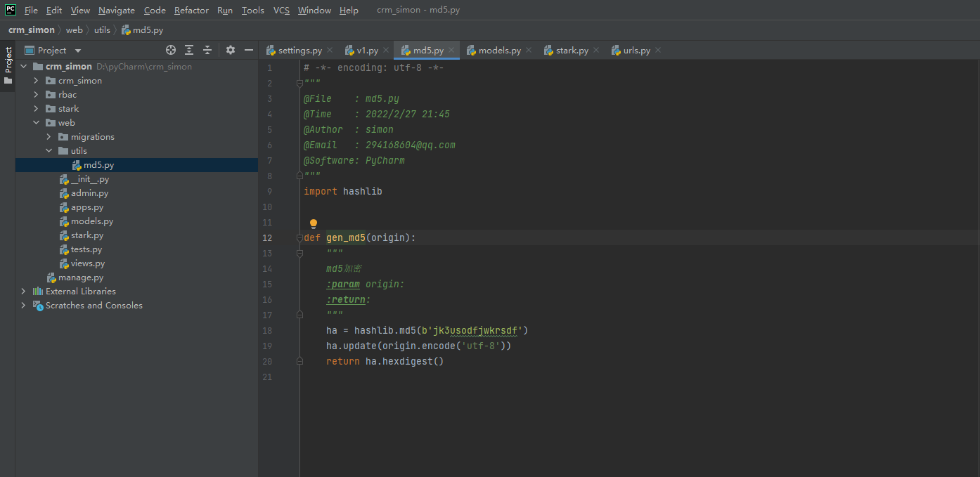980x477 pixels.
Task: Click the web breadcrumb in navigation bar
Action: (74, 30)
